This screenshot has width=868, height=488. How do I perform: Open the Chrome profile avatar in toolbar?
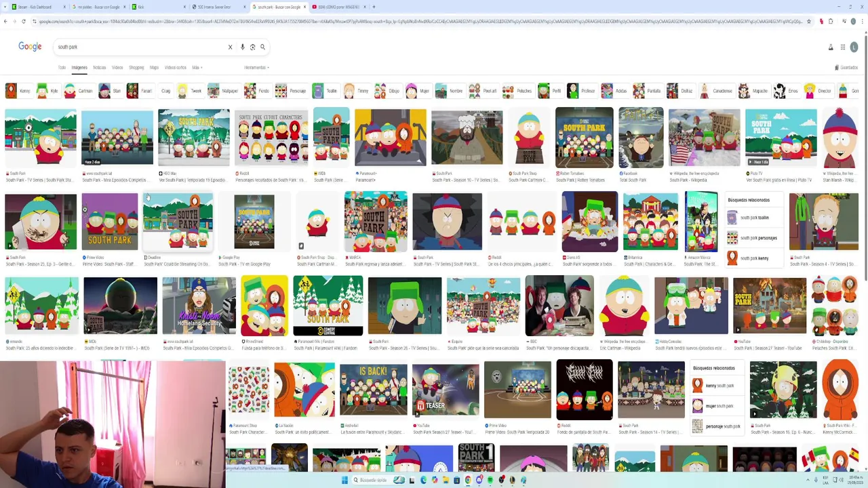coord(853,21)
